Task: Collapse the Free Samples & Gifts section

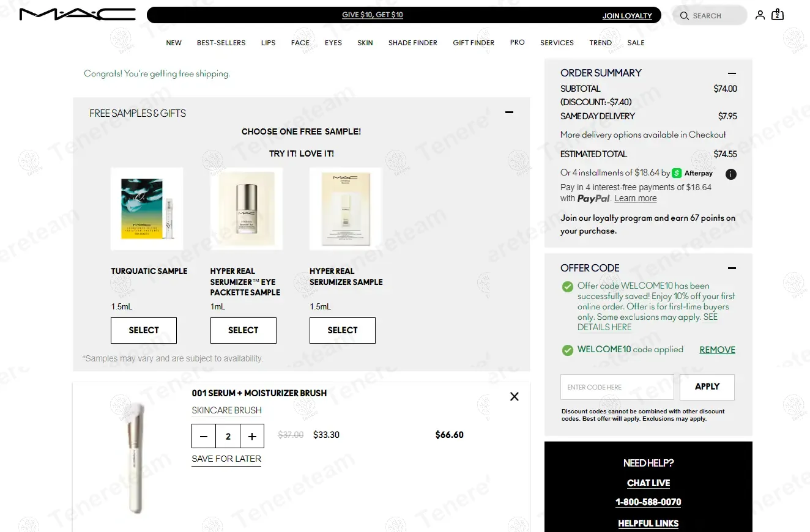Action: 509,113
